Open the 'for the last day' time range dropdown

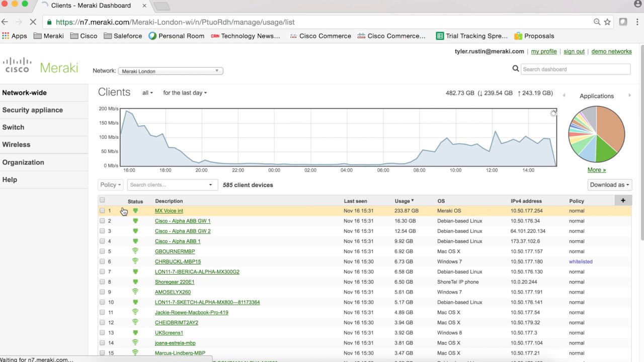pos(185,93)
